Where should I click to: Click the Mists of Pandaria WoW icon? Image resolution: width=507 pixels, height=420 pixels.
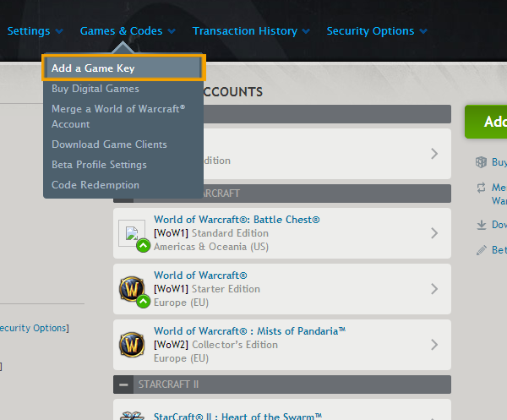click(132, 345)
